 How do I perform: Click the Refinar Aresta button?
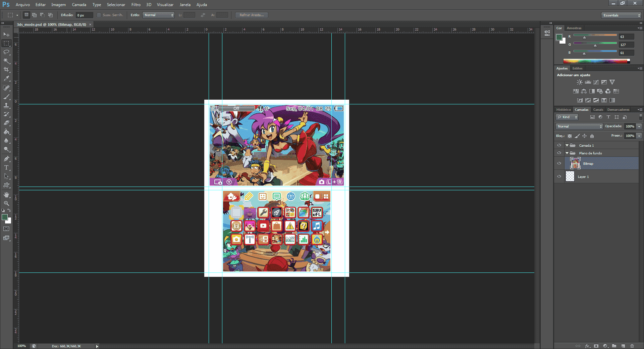(x=252, y=15)
